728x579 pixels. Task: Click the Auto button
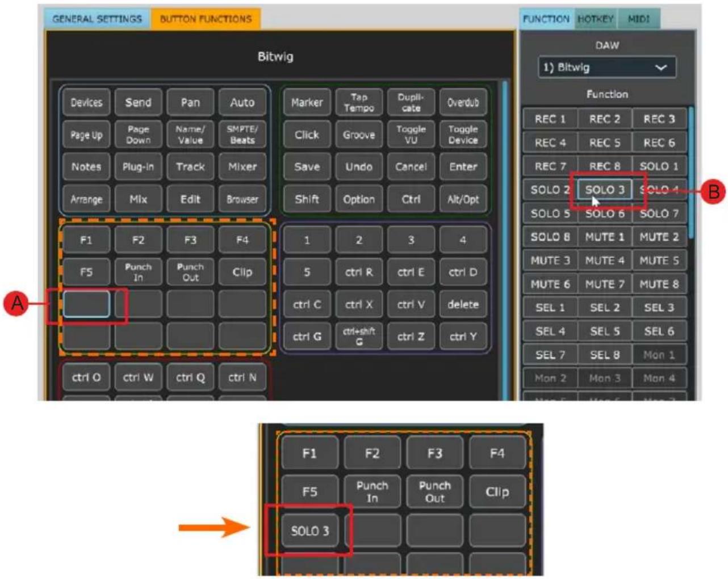point(242,102)
